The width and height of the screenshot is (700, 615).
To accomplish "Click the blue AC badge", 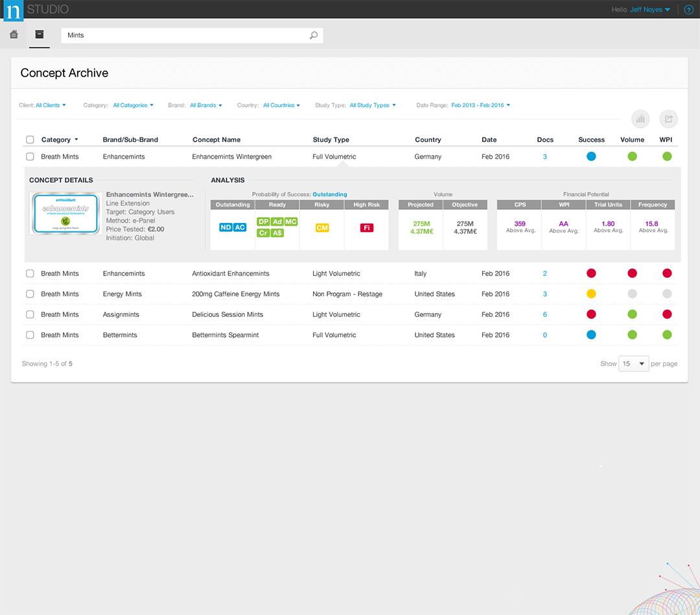I will tap(240, 227).
